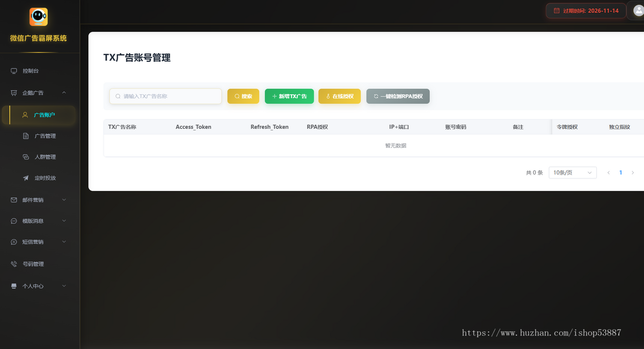The height and width of the screenshot is (349, 644).
Task: Click the 独立指纹 column header
Action: point(619,127)
